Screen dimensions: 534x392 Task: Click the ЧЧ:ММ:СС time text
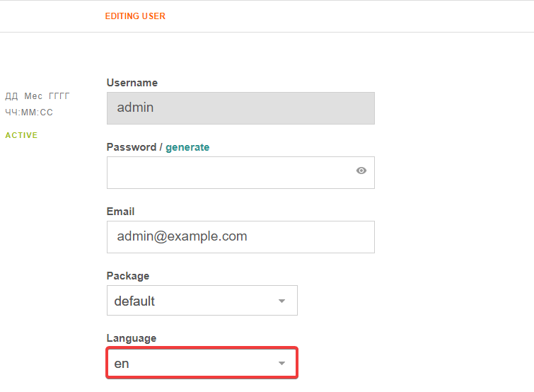[x=29, y=113]
